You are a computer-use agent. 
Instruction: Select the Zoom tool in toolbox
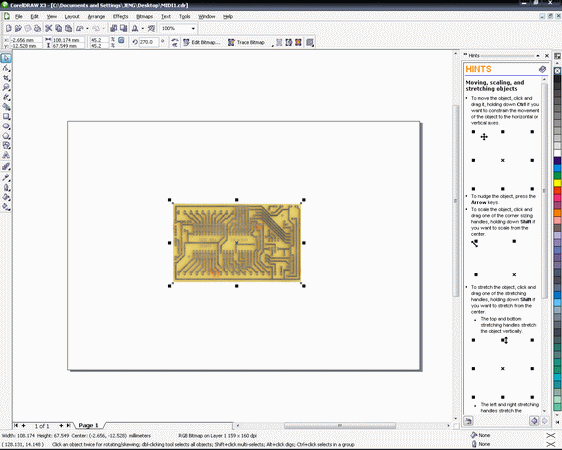pyautogui.click(x=6, y=87)
